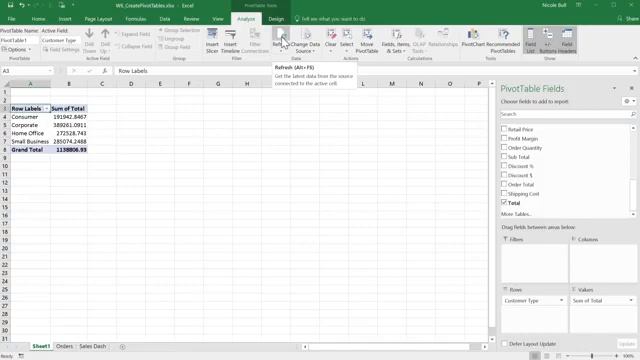Open the Name Box dropdown arrow
The image size is (640, 360).
[x=50, y=71]
